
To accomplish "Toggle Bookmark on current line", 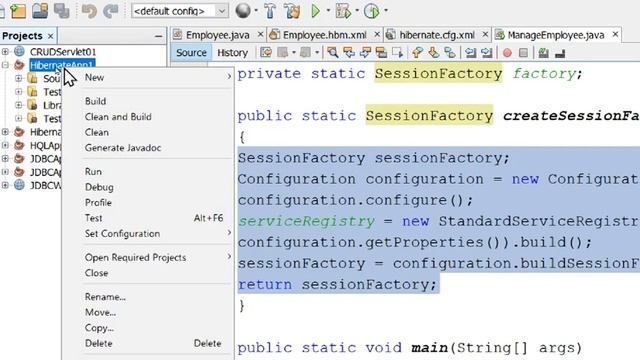I will pyautogui.click(x=450, y=53).
